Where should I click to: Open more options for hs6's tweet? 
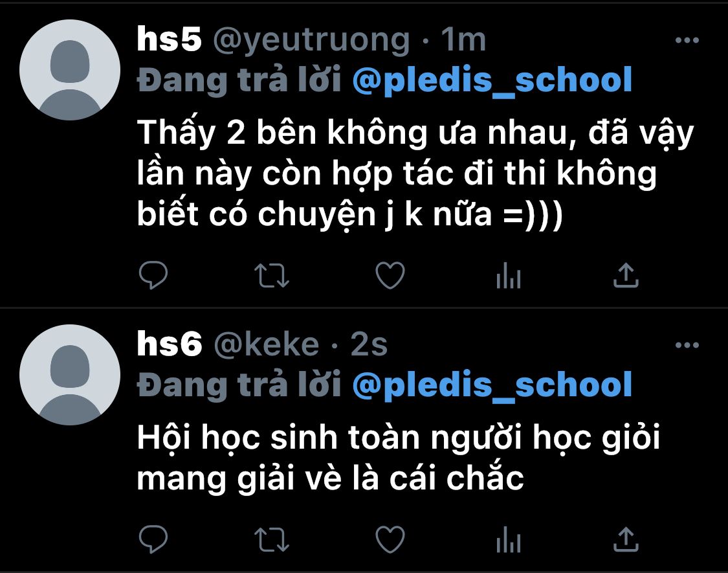[x=687, y=345]
